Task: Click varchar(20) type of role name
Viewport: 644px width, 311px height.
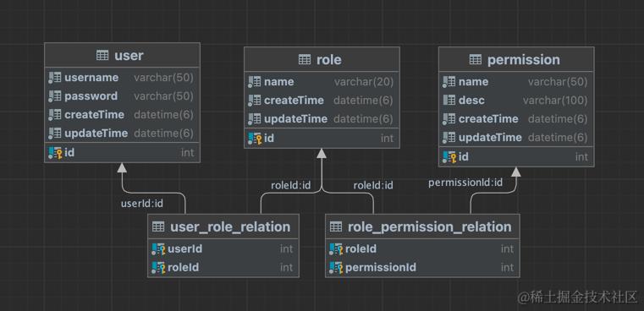Action: (364, 82)
